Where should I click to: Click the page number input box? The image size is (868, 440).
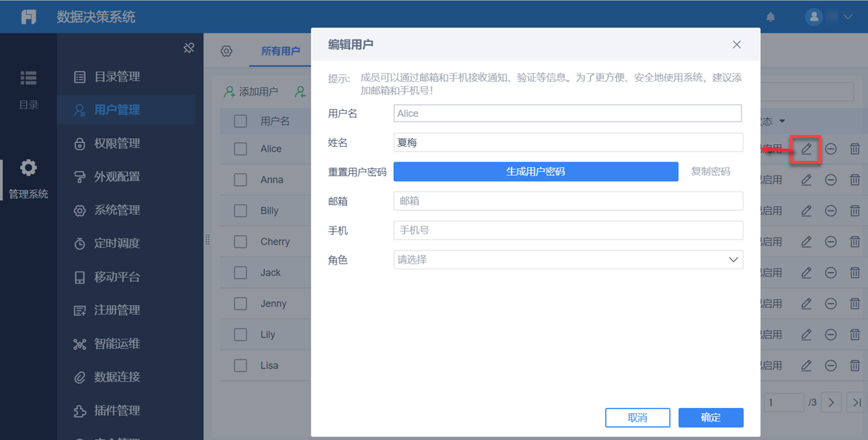coord(784,403)
